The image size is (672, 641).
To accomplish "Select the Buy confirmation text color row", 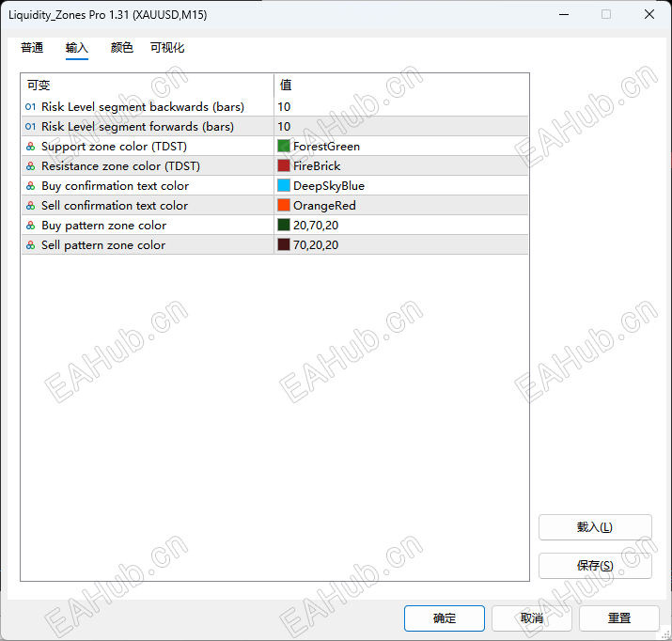I will click(x=274, y=185).
